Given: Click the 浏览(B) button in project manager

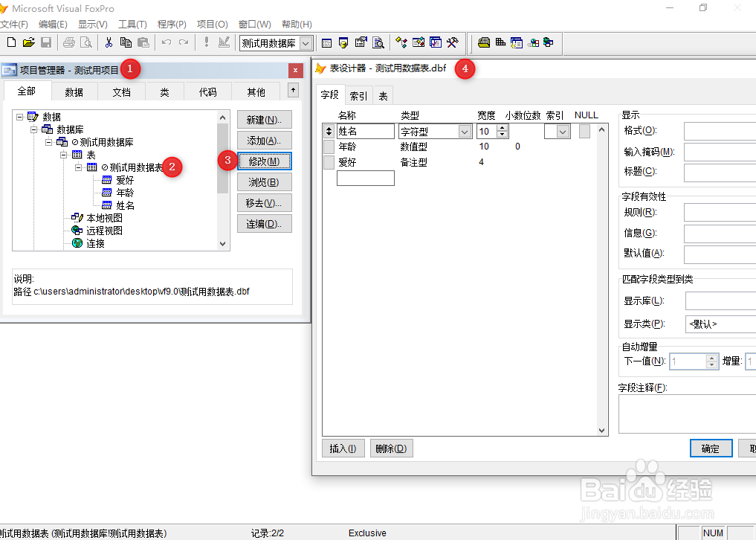Looking at the screenshot, I should [x=264, y=181].
